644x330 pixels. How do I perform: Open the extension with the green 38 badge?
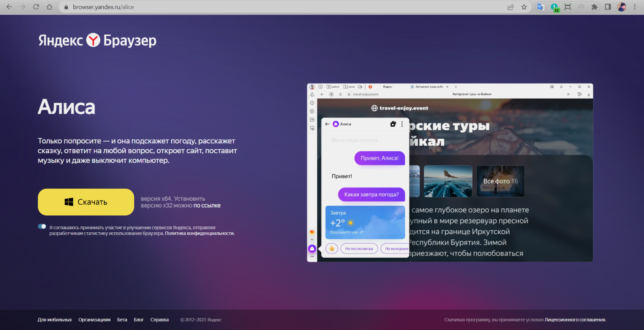pyautogui.click(x=555, y=8)
